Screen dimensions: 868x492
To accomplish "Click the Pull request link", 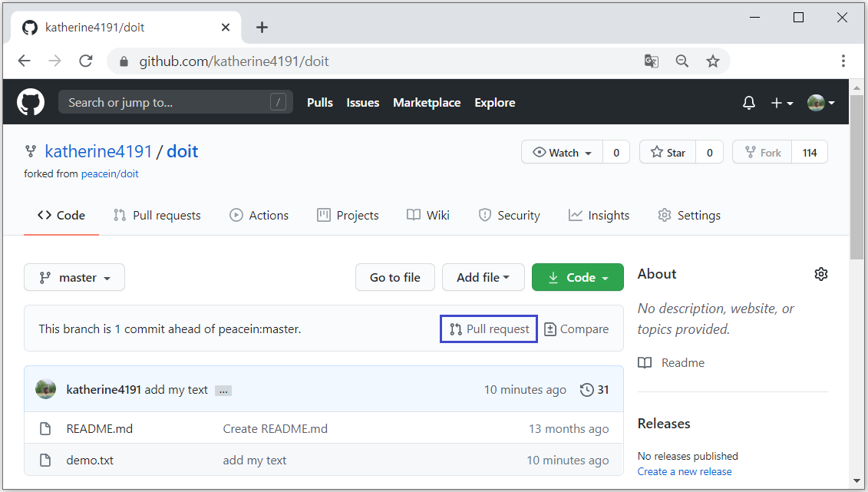I will [x=489, y=329].
